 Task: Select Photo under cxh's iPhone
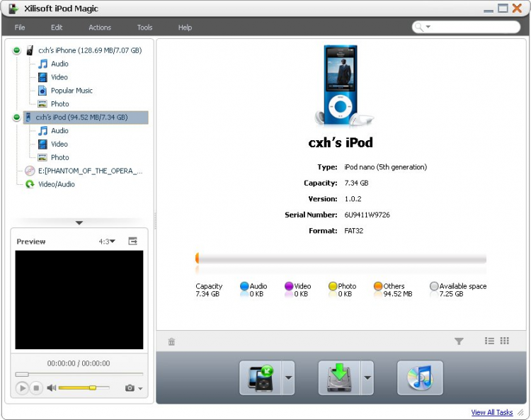60,104
